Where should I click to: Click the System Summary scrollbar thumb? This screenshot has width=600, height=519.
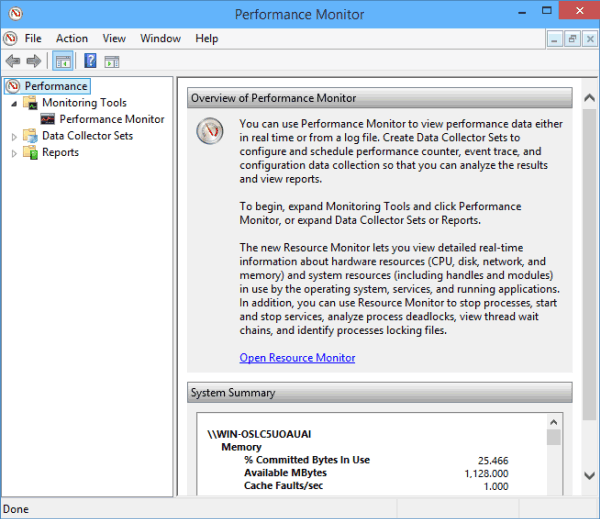tap(553, 437)
